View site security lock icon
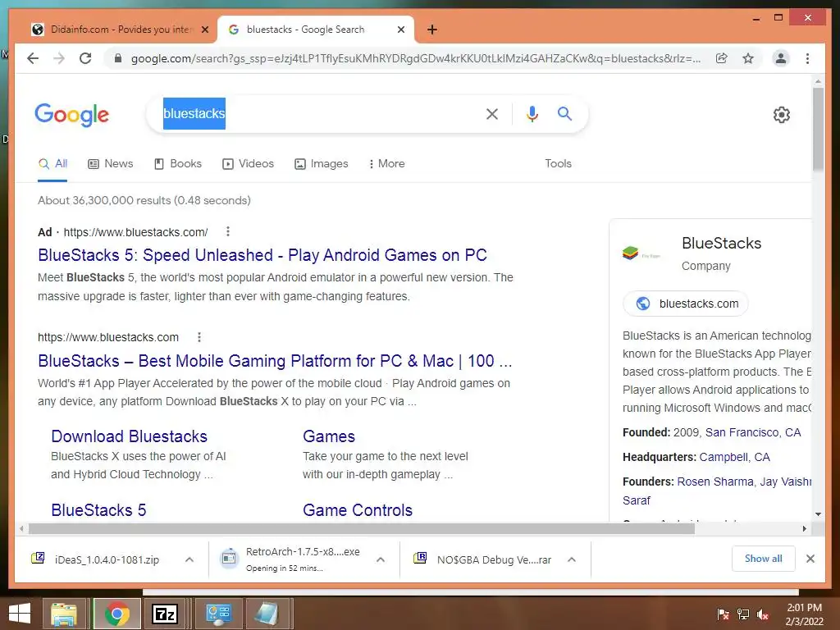This screenshot has width=840, height=630. click(118, 58)
